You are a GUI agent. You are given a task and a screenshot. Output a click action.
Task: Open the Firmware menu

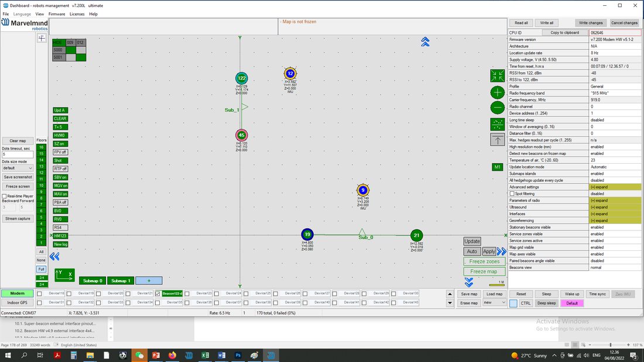(57, 14)
